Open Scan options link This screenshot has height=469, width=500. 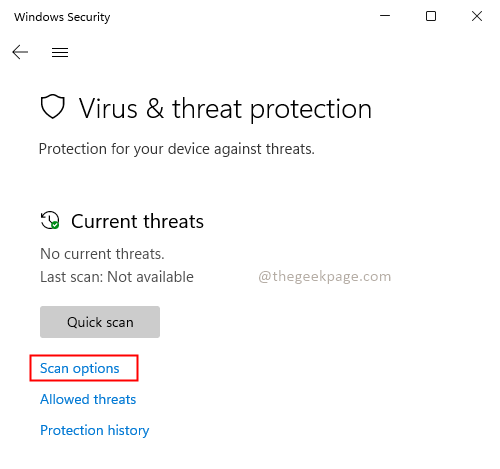80,368
